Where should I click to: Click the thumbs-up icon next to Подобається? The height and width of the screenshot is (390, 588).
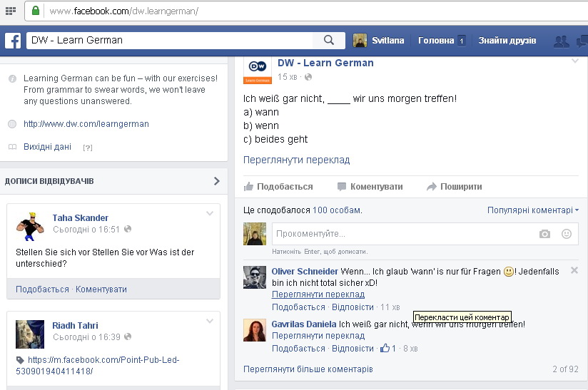[x=248, y=186]
